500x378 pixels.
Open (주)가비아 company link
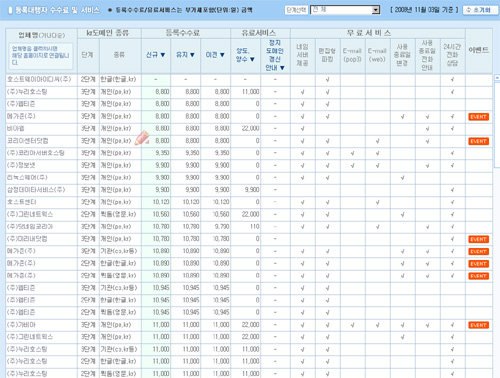21,325
